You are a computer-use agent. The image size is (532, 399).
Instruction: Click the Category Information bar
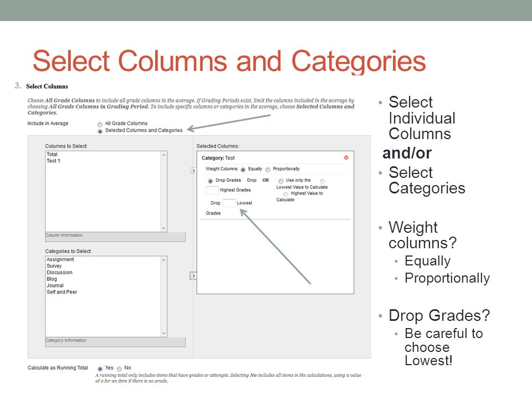115,342
